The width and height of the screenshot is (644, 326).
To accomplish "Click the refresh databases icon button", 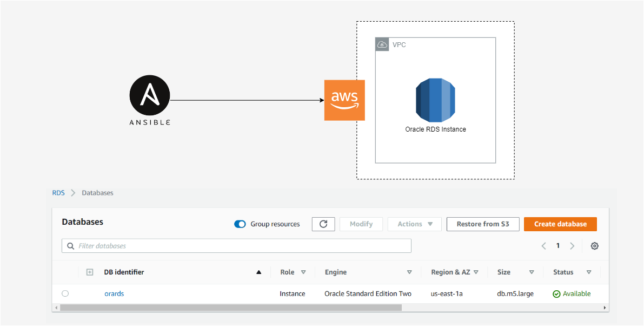I will coord(324,224).
